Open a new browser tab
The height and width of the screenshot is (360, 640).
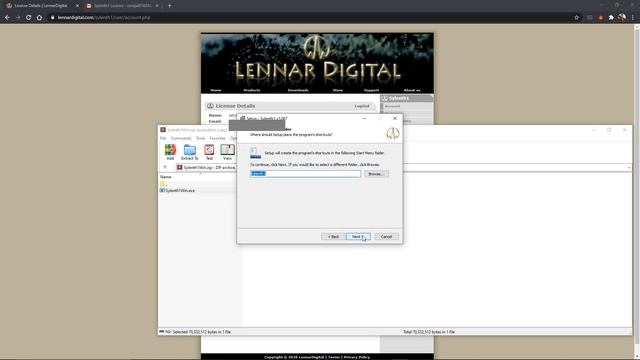click(x=169, y=6)
